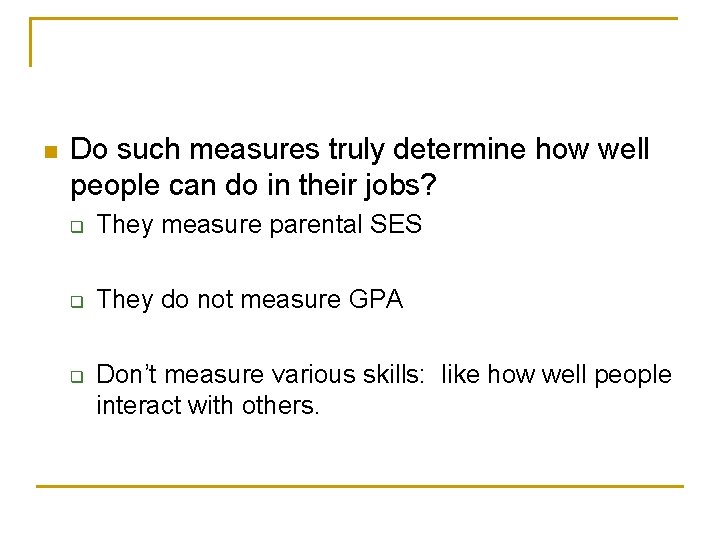Image resolution: width=720 pixels, height=540 pixels.
Task: Click the gold square main bullet
Action: coord(51,152)
